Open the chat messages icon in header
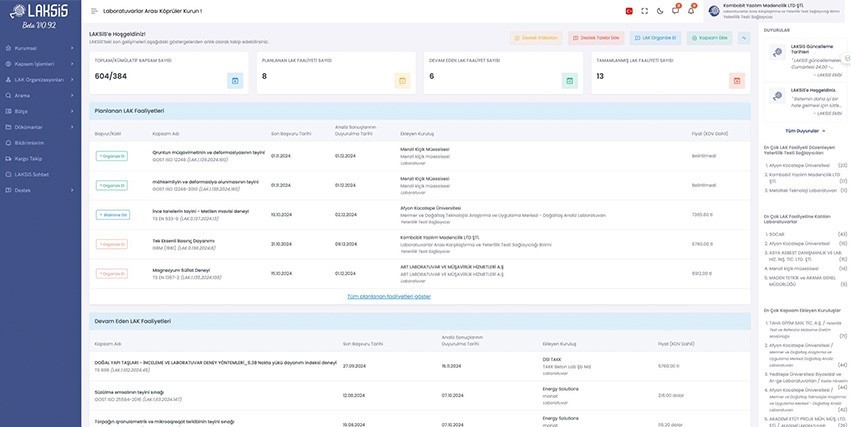 (675, 11)
